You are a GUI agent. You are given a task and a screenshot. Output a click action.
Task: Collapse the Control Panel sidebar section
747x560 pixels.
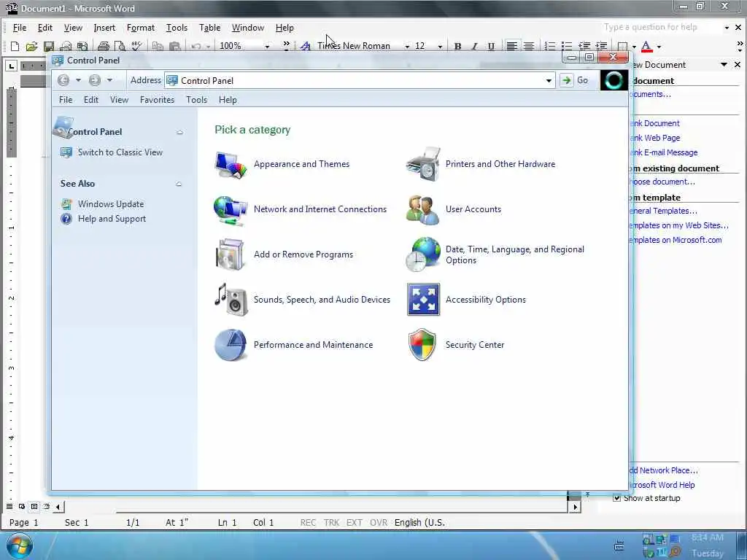click(179, 132)
